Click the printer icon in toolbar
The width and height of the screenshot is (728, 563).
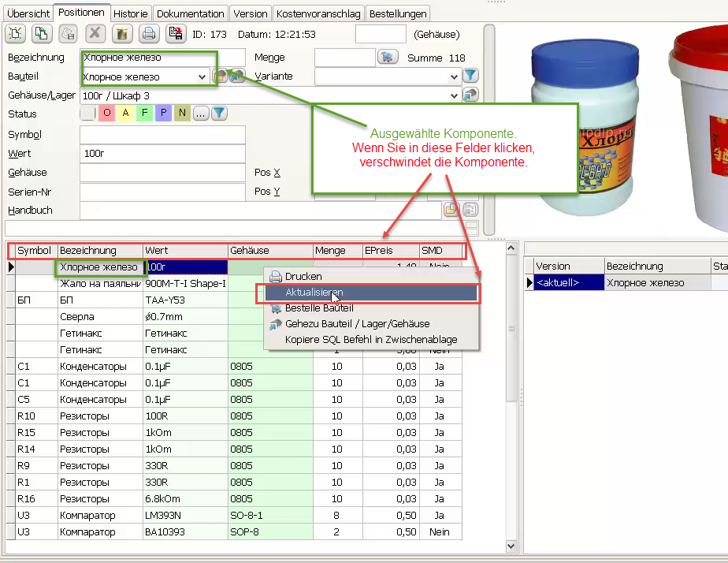(148, 34)
